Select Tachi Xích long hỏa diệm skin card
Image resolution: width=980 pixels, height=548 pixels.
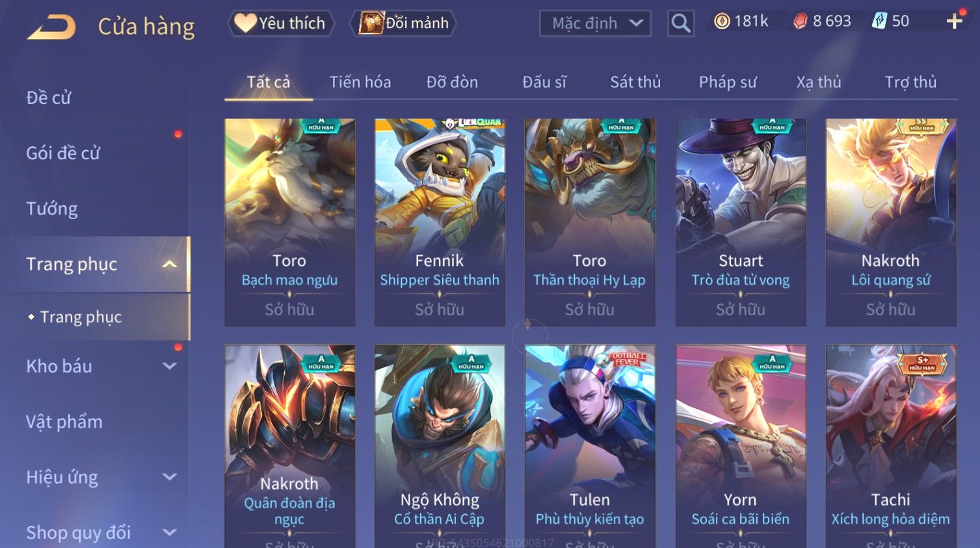point(891,446)
